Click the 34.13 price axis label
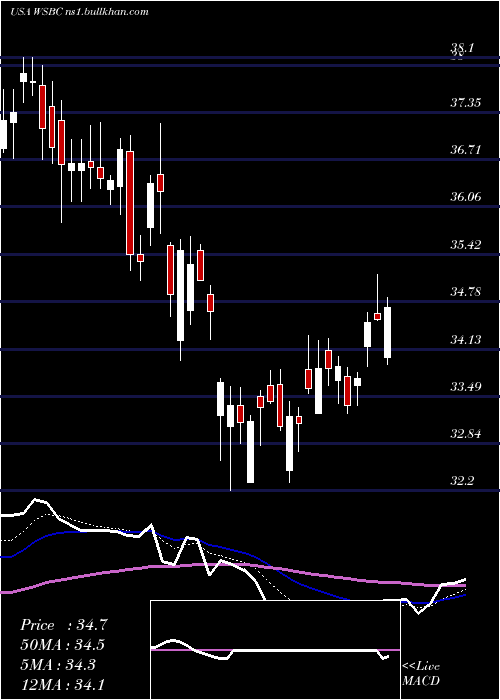The width and height of the screenshot is (500, 700). point(466,340)
